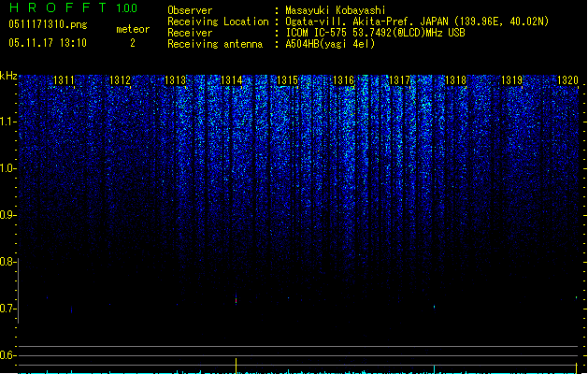The height and width of the screenshot is (374, 588).
Task: Click the 1.1 kHz axis label
Action: [x=8, y=122]
